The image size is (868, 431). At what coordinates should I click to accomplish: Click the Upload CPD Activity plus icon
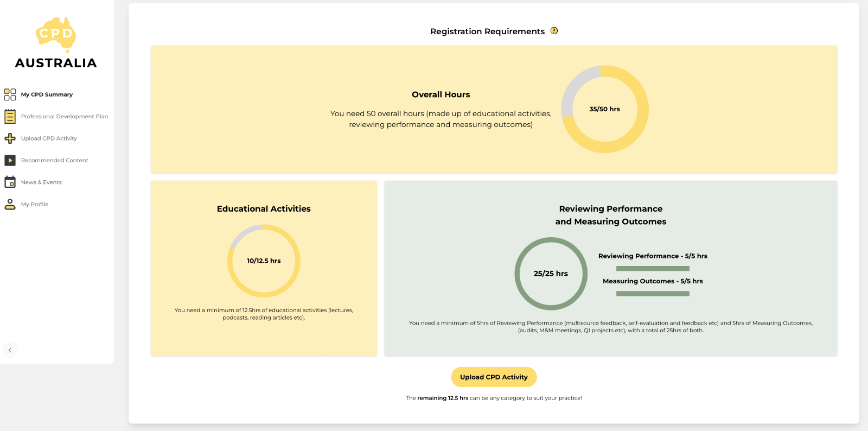pyautogui.click(x=10, y=138)
